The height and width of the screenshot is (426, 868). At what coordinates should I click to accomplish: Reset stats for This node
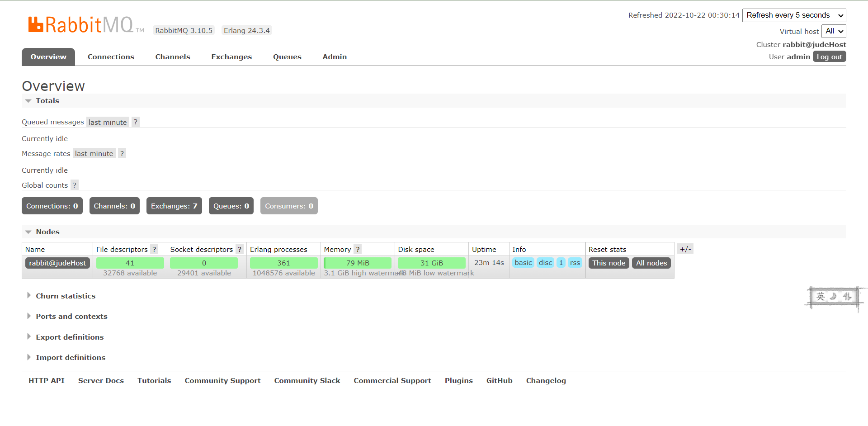pyautogui.click(x=609, y=263)
